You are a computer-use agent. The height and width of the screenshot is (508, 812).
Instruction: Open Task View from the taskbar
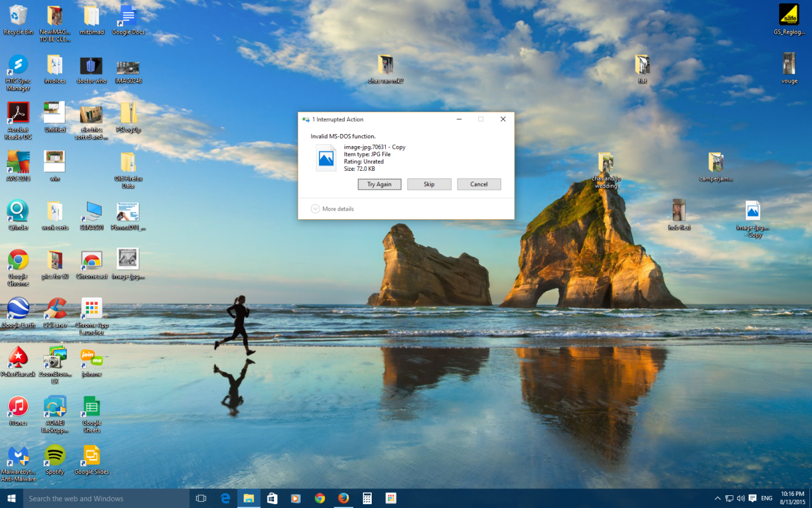pyautogui.click(x=201, y=498)
